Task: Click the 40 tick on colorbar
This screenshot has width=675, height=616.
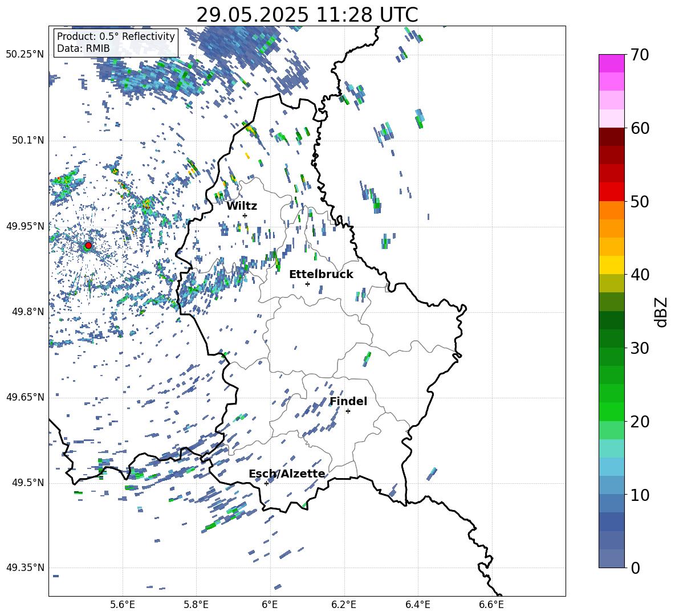Action: point(640,275)
